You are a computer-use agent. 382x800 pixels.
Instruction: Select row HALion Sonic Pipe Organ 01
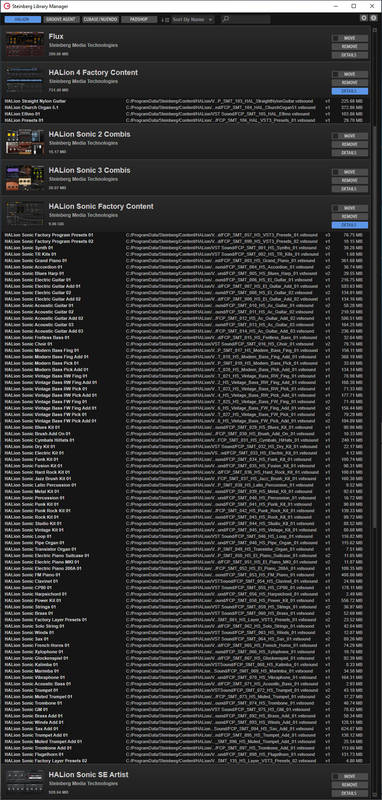coord(186,543)
